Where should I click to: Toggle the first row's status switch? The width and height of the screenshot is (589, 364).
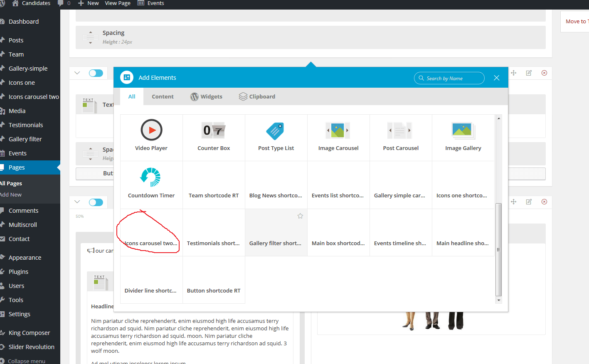[x=96, y=73]
